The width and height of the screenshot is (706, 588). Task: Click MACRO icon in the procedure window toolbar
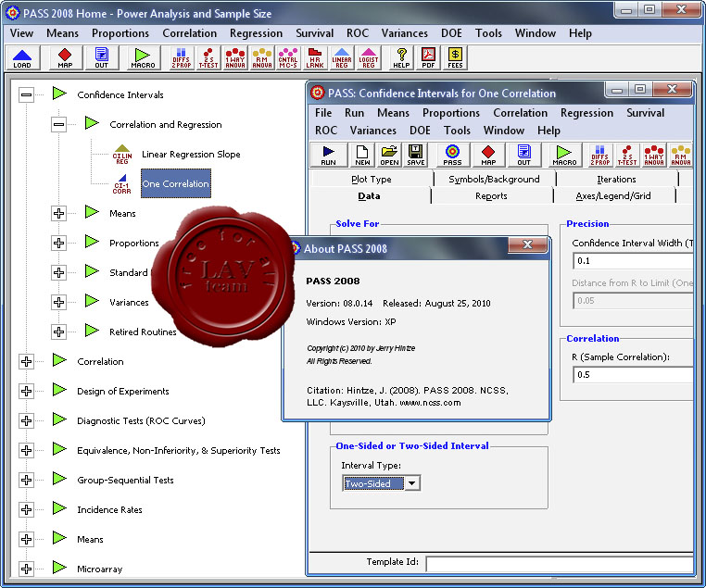564,156
